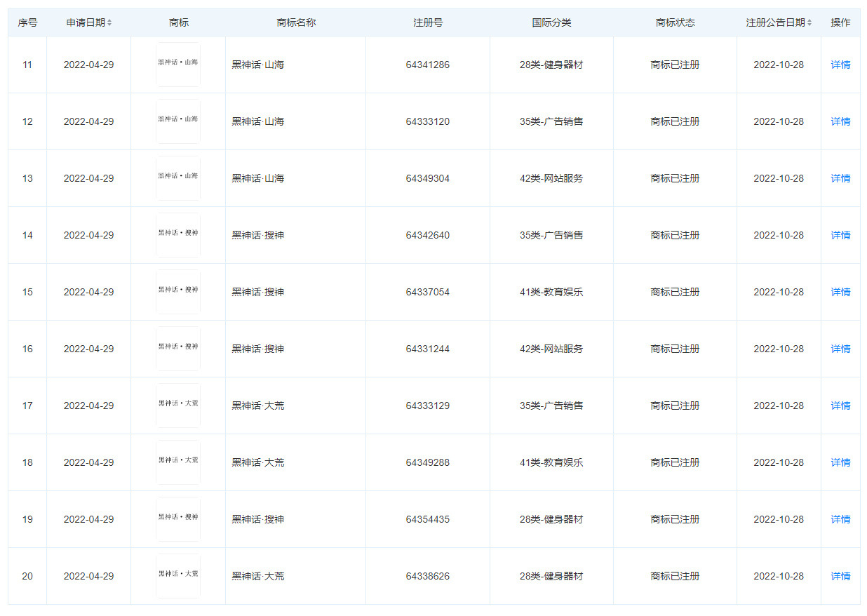Click 35类-广告销售 in row 14
Viewport: 867px width, 616px height.
pyautogui.click(x=551, y=235)
